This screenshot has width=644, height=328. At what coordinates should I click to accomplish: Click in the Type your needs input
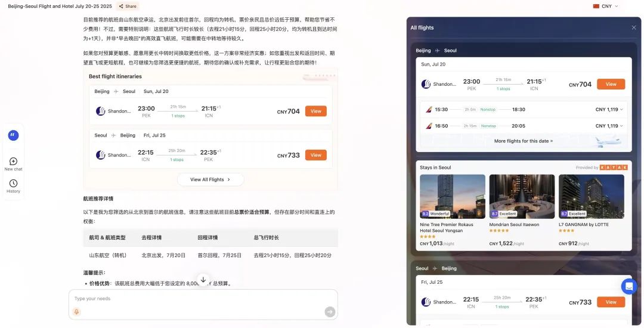pos(203,298)
